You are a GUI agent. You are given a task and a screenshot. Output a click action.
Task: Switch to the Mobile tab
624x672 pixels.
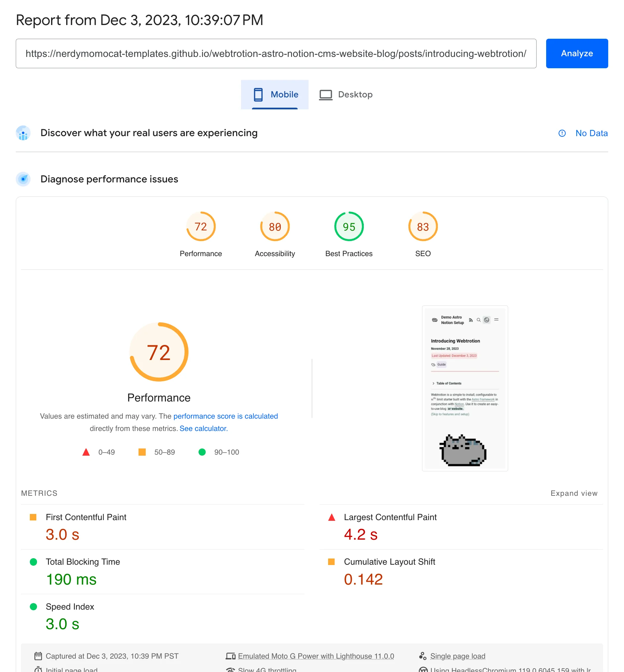(x=275, y=95)
